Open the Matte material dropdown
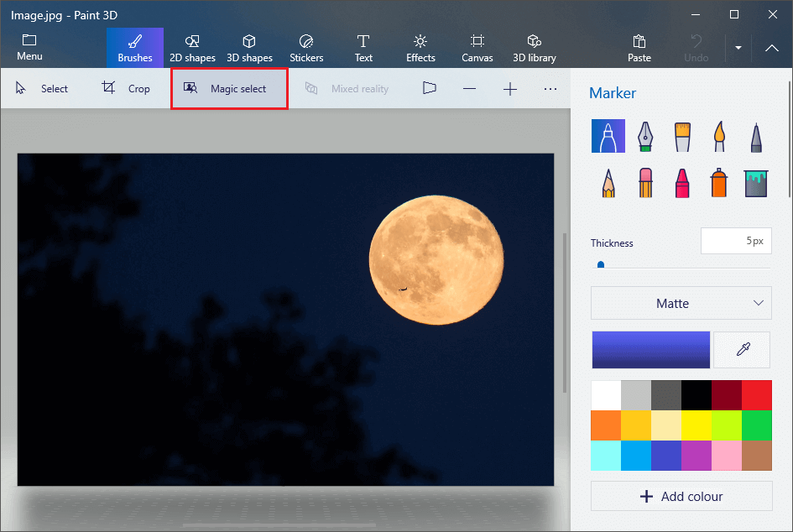The width and height of the screenshot is (793, 532). point(681,303)
